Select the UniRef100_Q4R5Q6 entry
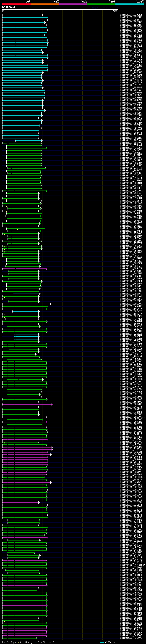 click(131, 636)
